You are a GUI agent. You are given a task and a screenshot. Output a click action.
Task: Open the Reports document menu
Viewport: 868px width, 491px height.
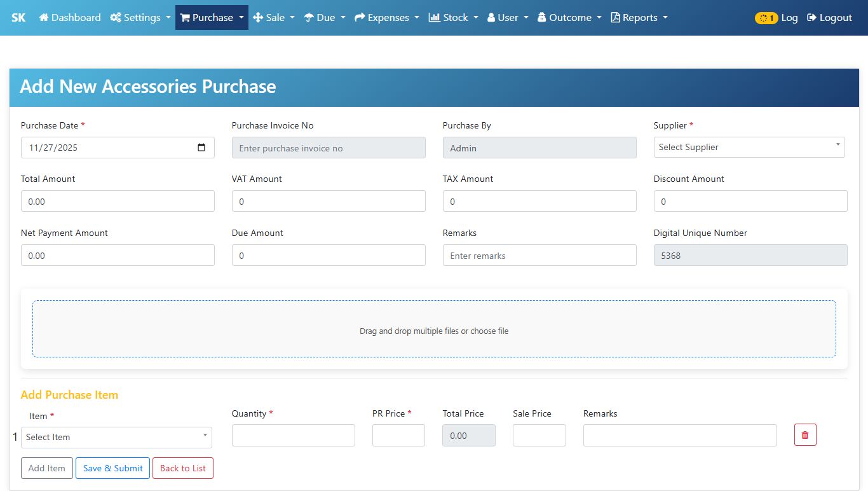pyautogui.click(x=639, y=18)
